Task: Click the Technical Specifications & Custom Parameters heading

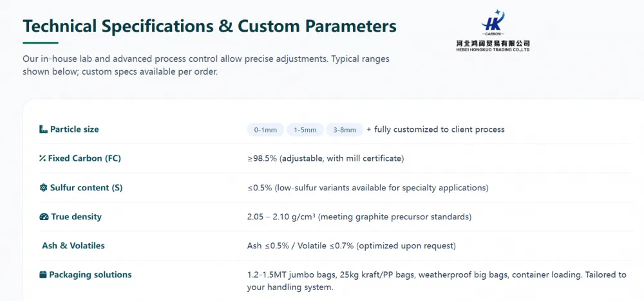Action: pos(209,26)
